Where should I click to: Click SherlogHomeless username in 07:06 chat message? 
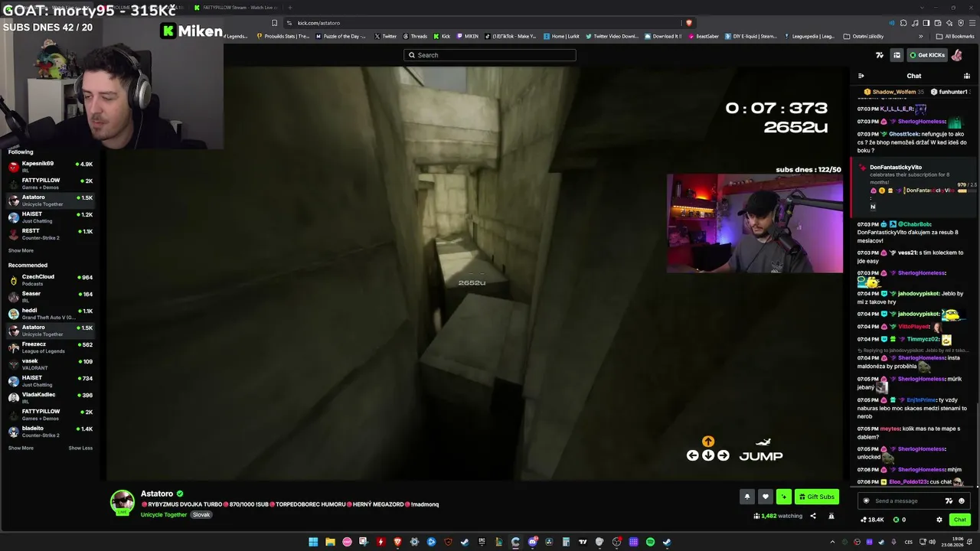tap(922, 469)
